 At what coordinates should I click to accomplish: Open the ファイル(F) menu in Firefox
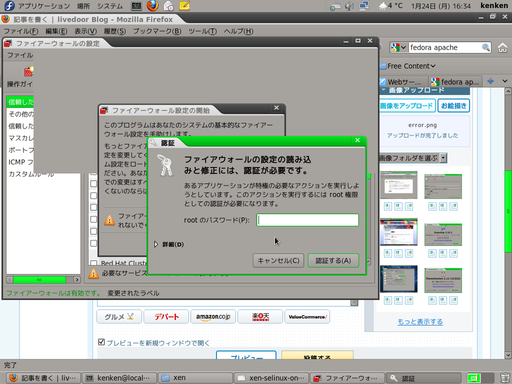tap(21, 31)
